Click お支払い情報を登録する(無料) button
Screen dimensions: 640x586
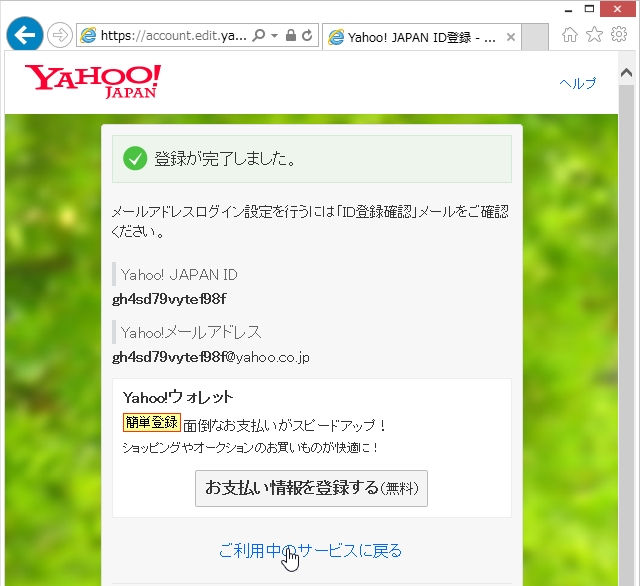click(x=311, y=488)
